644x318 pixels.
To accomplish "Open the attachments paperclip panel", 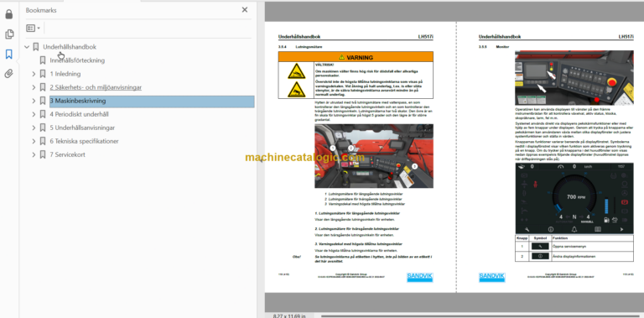I will (8, 74).
